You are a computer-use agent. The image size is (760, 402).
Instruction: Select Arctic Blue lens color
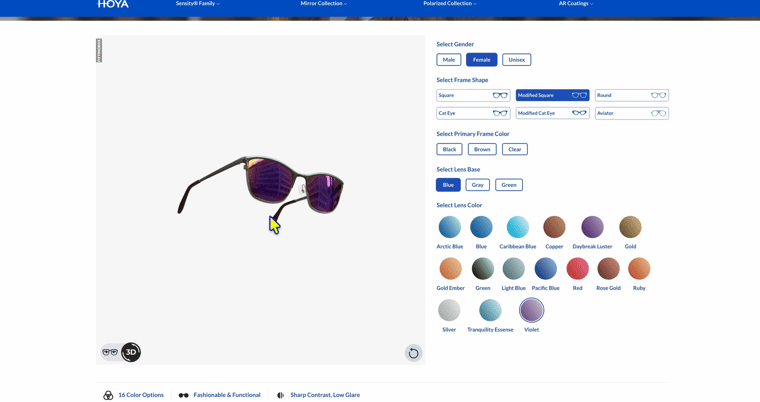(x=450, y=227)
